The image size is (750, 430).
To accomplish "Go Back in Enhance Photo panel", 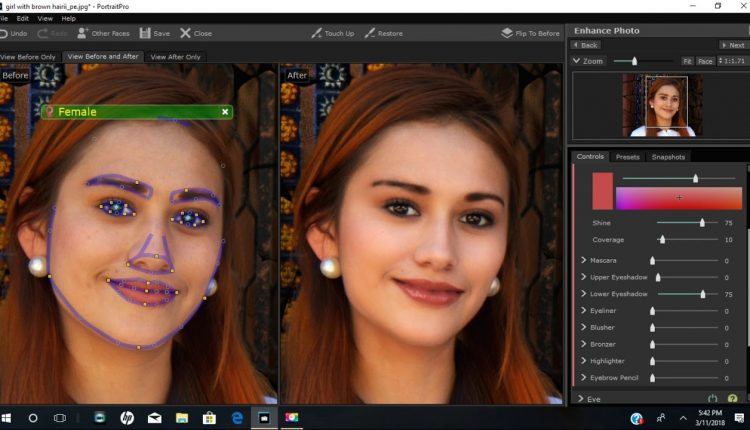I will (x=585, y=45).
